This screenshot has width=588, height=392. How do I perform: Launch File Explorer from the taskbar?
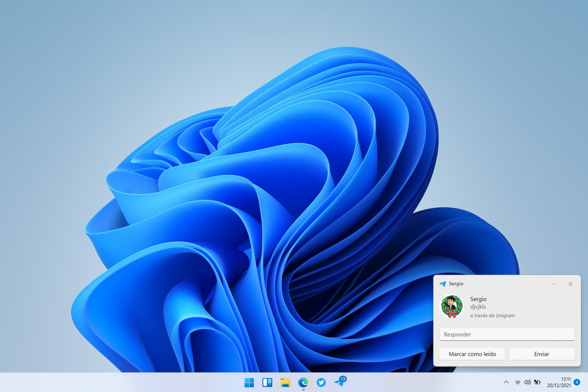coord(285,382)
